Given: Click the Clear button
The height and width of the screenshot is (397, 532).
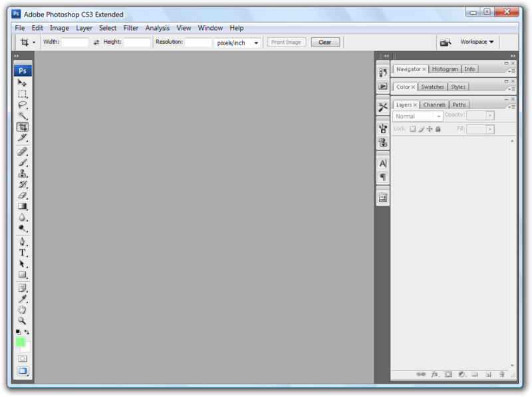Looking at the screenshot, I should (325, 42).
